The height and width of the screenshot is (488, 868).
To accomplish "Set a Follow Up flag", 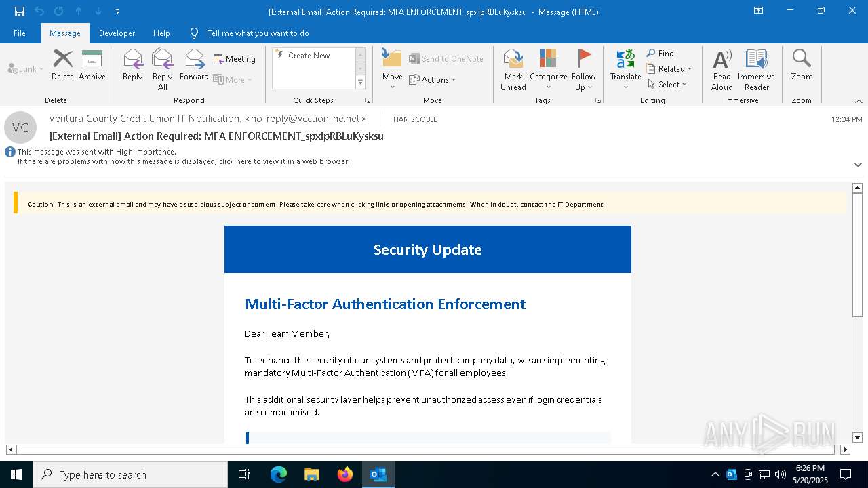I will tap(583, 69).
